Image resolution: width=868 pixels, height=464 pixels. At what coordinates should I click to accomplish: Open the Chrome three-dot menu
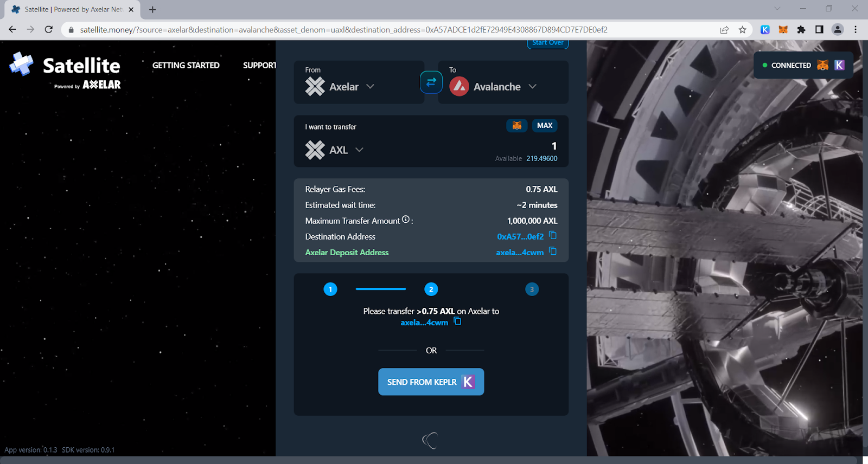click(x=856, y=30)
